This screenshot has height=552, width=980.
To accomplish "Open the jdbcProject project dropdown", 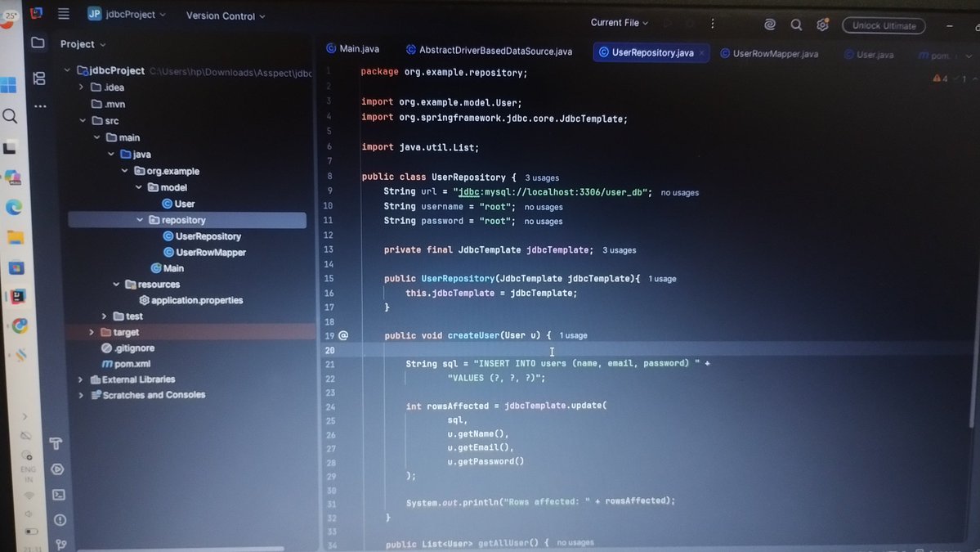I will pos(127,14).
